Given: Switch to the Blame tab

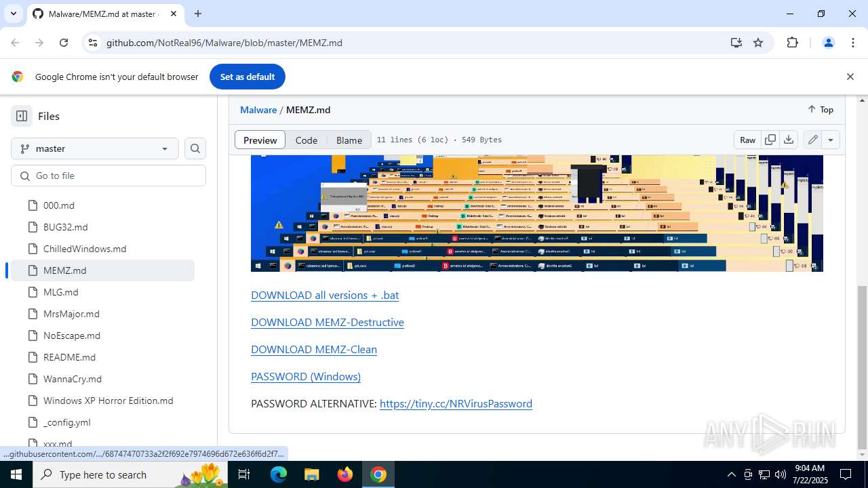Looking at the screenshot, I should coord(349,140).
